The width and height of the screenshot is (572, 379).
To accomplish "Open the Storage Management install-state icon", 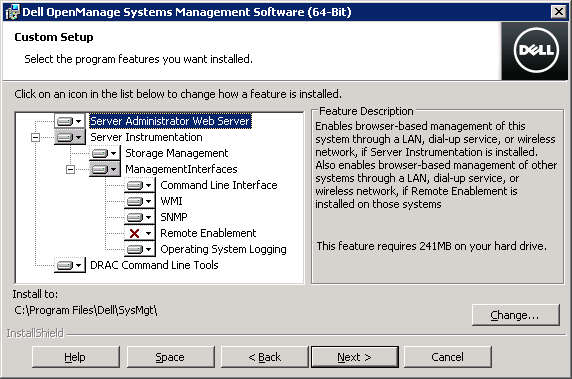I will (105, 153).
